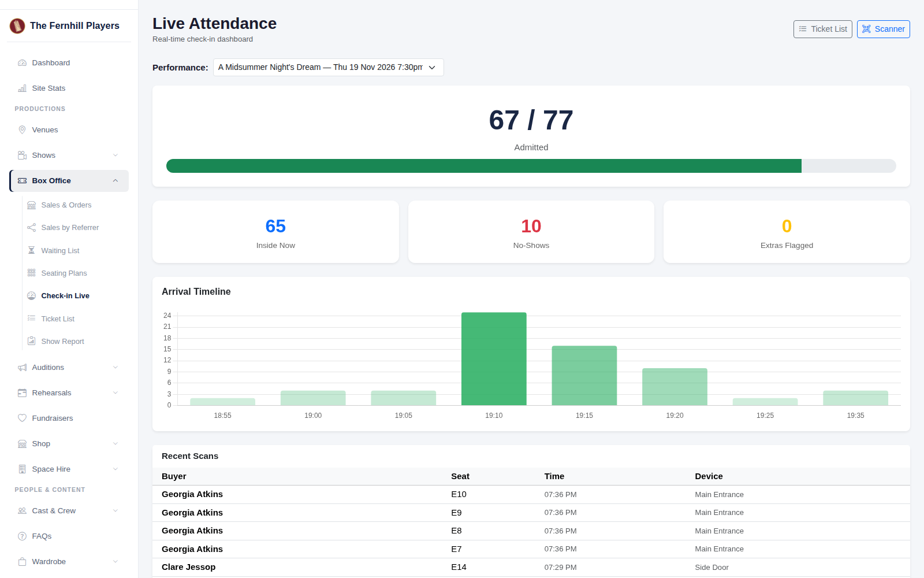
Task: Click the FAQs question mark icon
Action: (x=23, y=536)
